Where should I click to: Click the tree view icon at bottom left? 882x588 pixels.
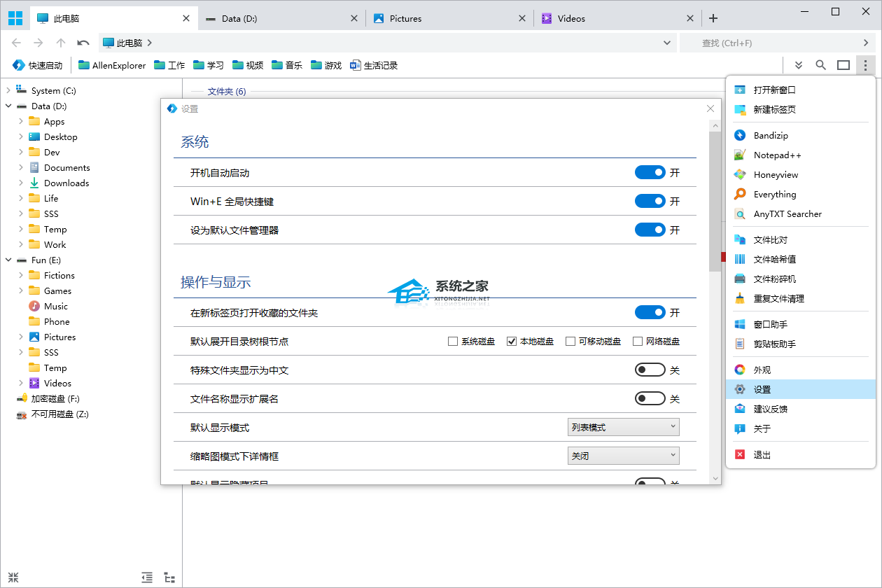click(x=169, y=577)
